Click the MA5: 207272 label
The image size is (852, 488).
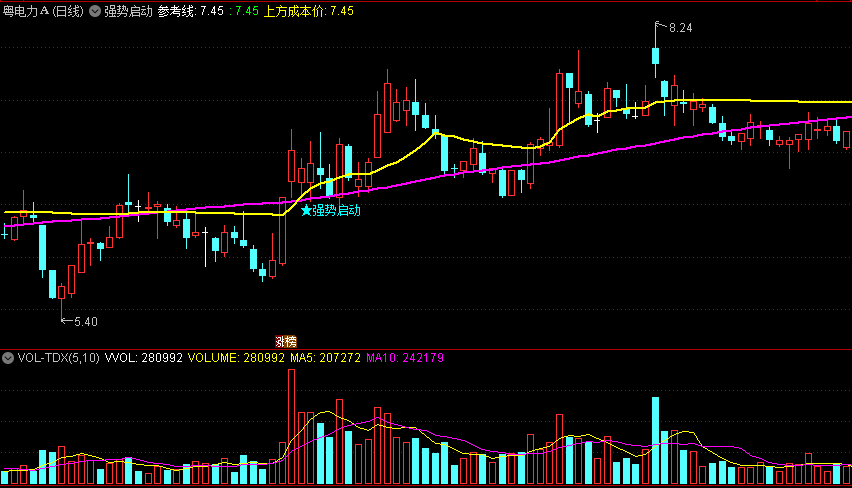click(325, 358)
